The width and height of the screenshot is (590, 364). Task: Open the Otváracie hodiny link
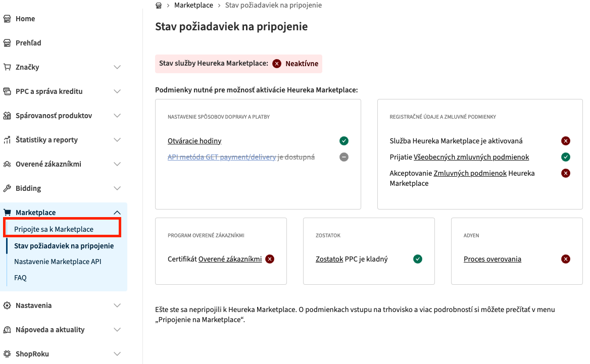pyautogui.click(x=194, y=141)
